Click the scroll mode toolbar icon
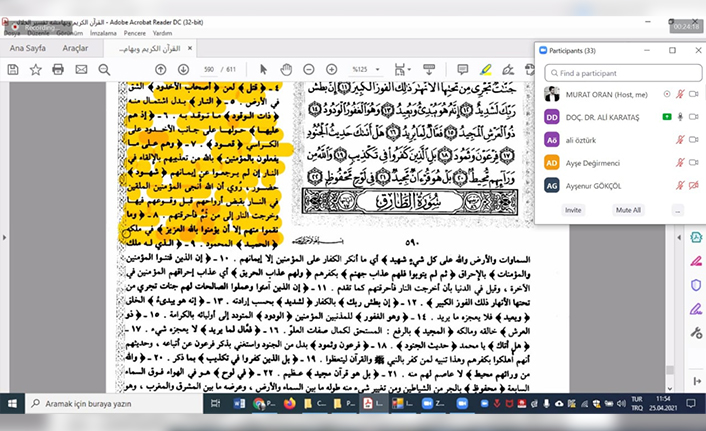706x431 pixels. (x=429, y=69)
